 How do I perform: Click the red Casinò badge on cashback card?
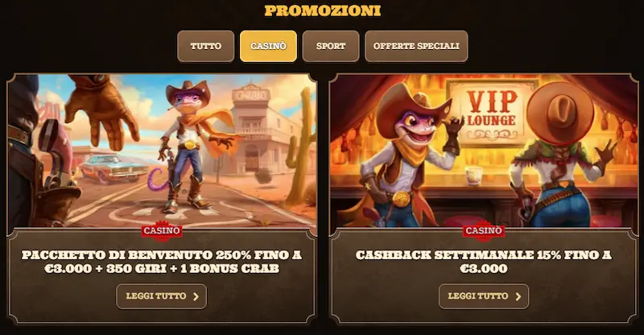484,230
